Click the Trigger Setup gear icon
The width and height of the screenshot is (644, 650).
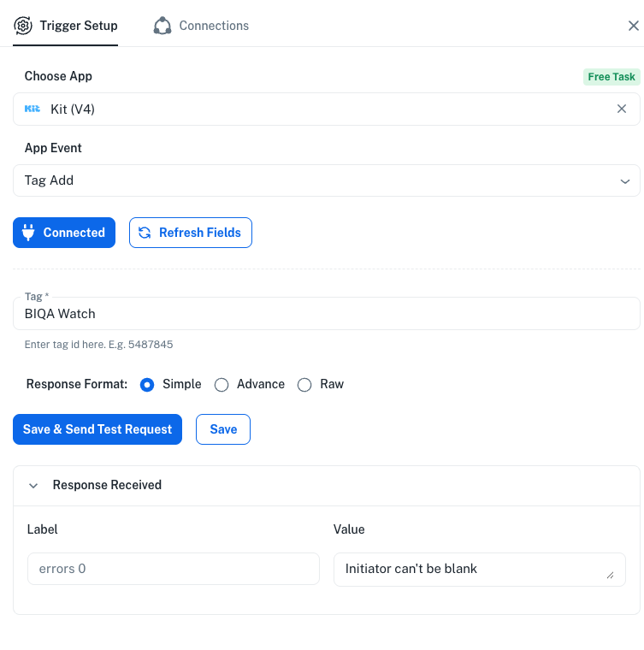23,26
